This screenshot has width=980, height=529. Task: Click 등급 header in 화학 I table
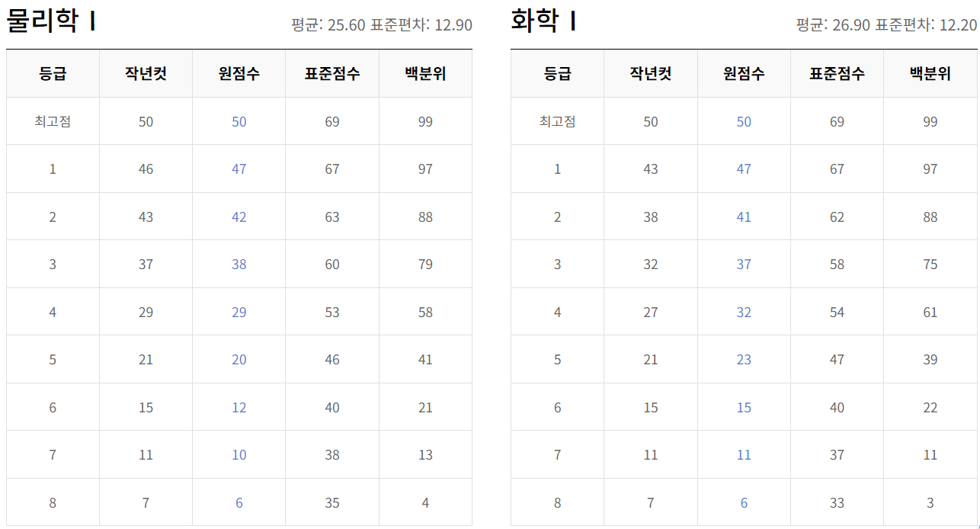pyautogui.click(x=557, y=74)
